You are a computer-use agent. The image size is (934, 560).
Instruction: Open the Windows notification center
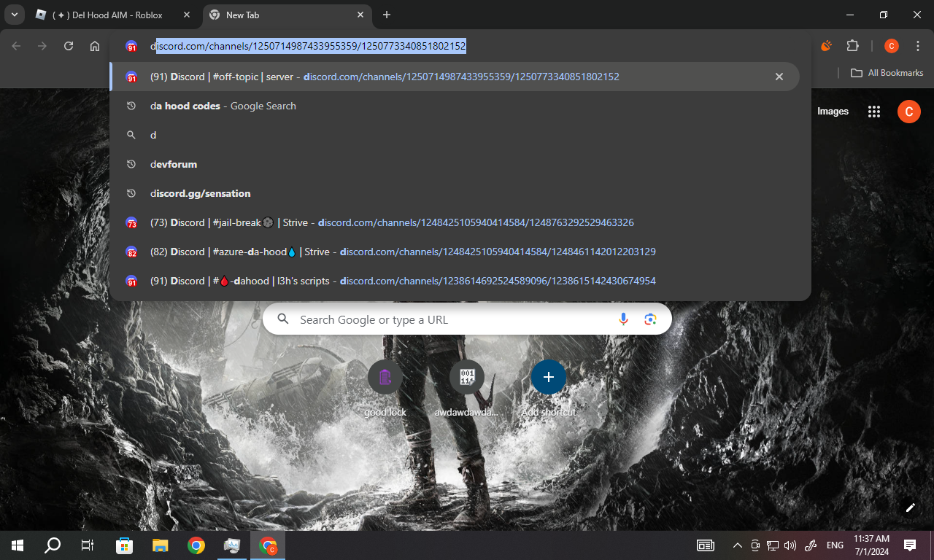pos(910,545)
